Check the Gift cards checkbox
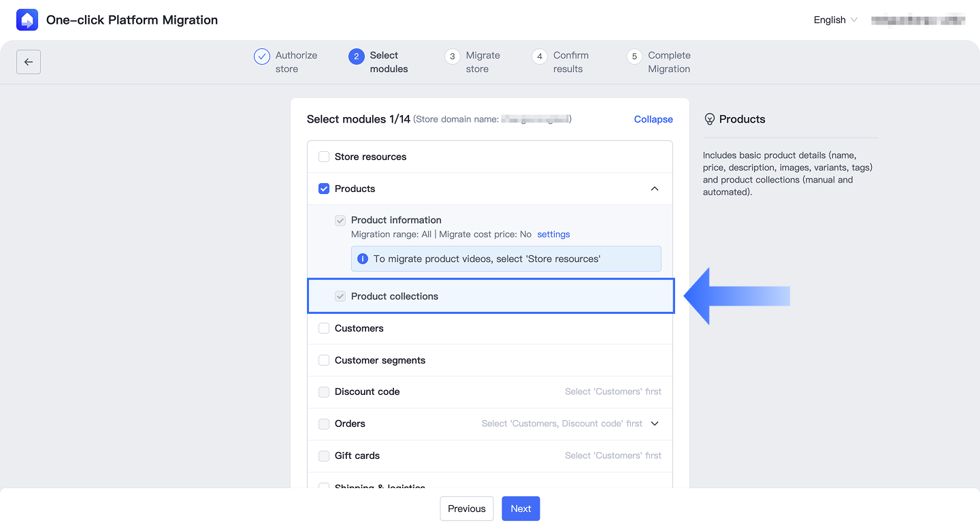The image size is (980, 529). point(324,456)
